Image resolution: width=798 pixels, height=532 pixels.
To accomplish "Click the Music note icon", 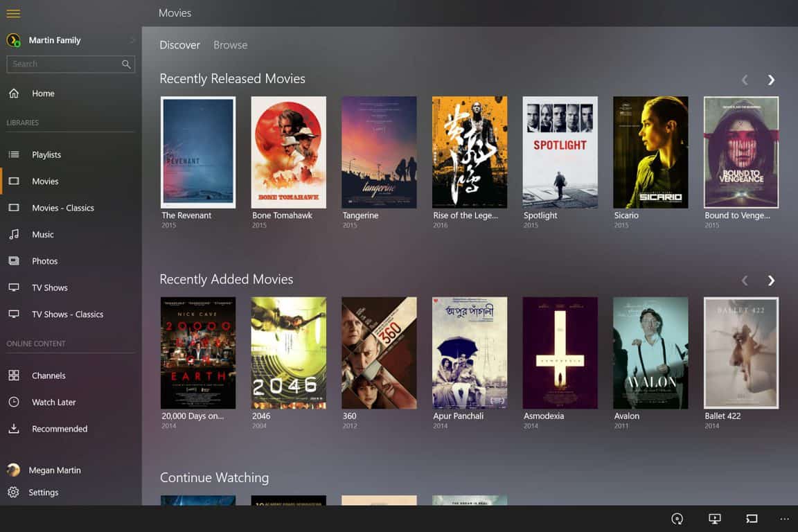I will [x=14, y=234].
